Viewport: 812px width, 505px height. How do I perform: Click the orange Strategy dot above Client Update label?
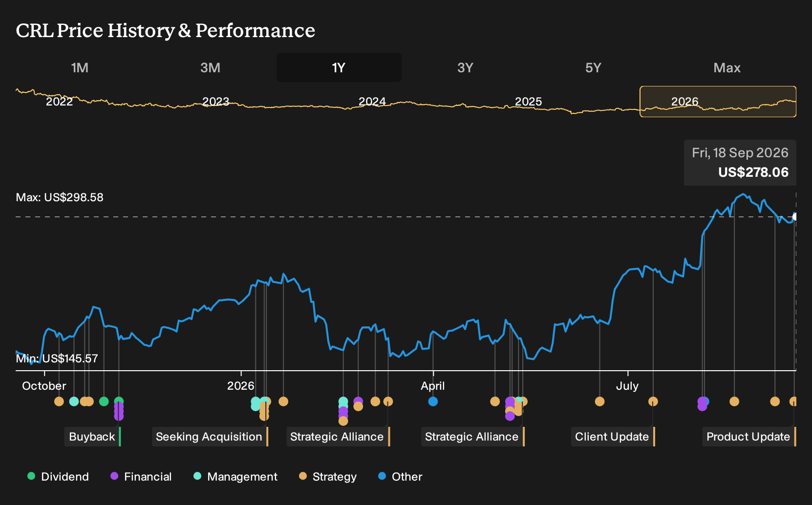click(653, 401)
